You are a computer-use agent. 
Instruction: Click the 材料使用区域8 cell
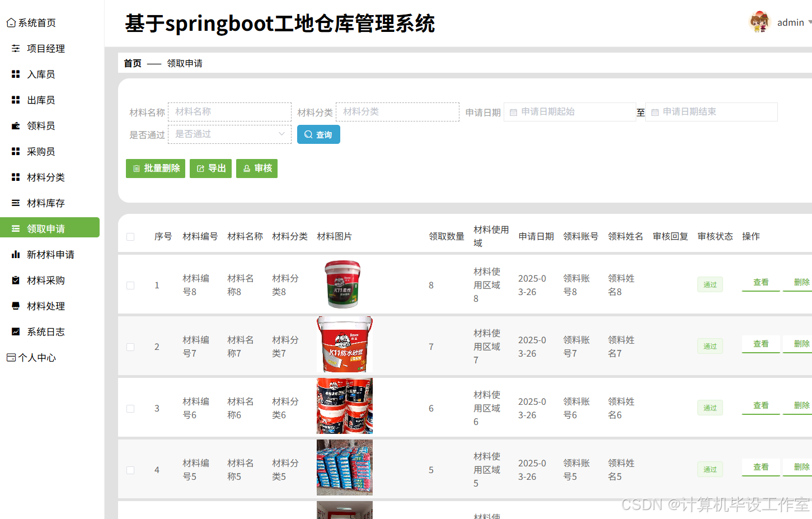click(487, 285)
